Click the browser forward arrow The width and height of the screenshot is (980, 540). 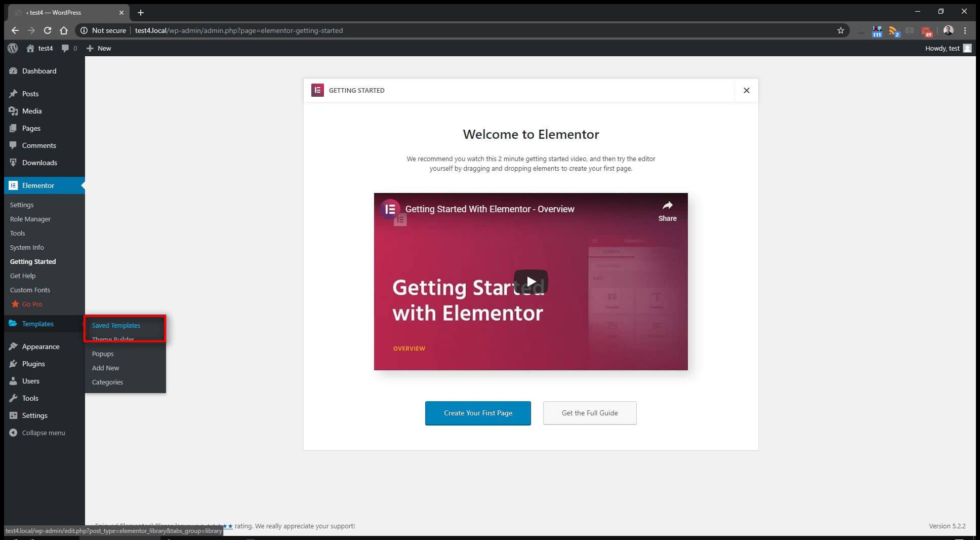[x=31, y=30]
